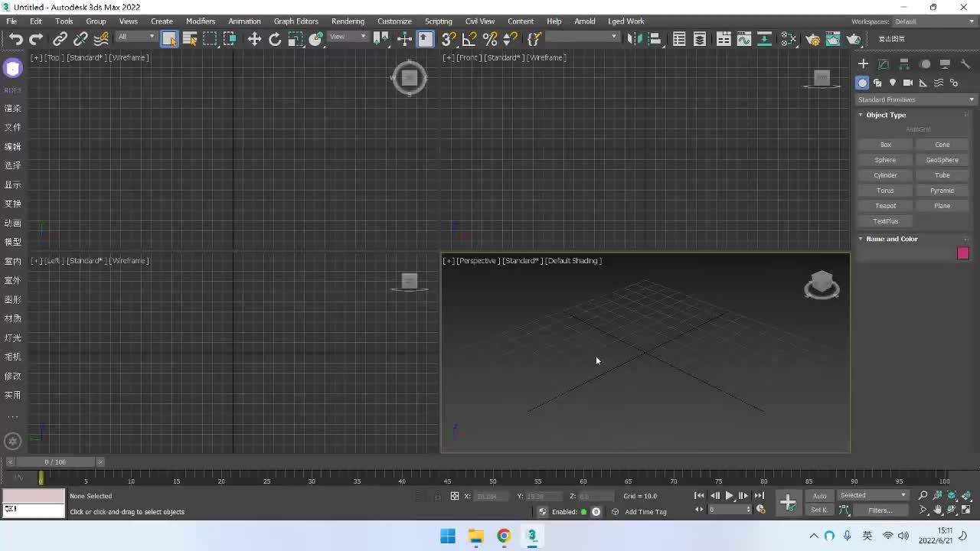The width and height of the screenshot is (980, 551).
Task: Switch to Cameras category in Create panel
Action: pyautogui.click(x=908, y=83)
